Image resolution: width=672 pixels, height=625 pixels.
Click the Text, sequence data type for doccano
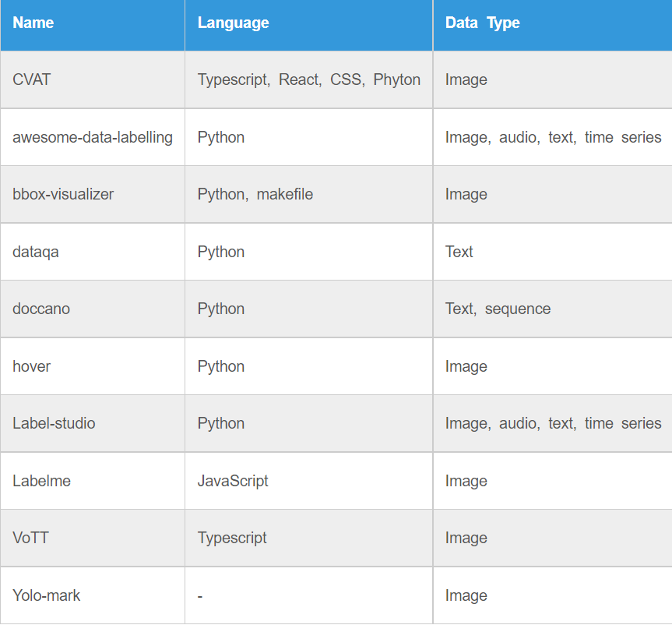497,309
